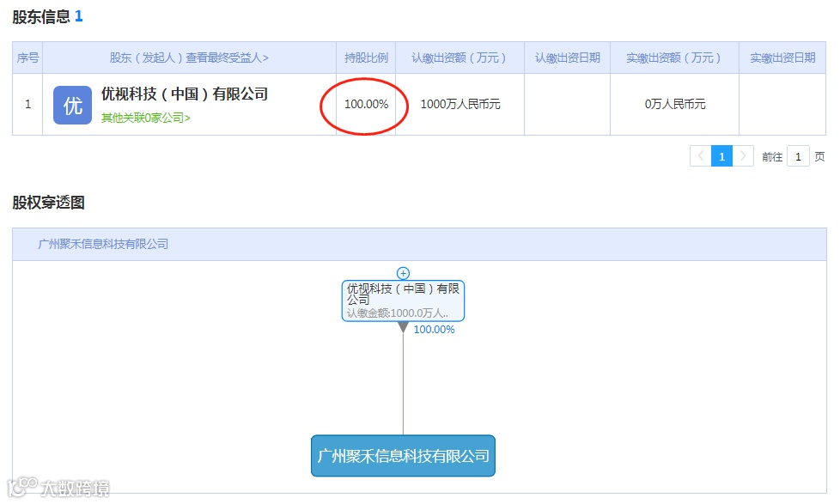
Task: Click 序号 column header
Action: coord(27,58)
